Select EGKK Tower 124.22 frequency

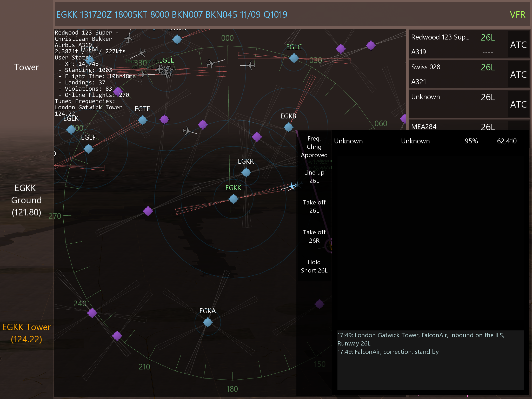tap(26, 333)
